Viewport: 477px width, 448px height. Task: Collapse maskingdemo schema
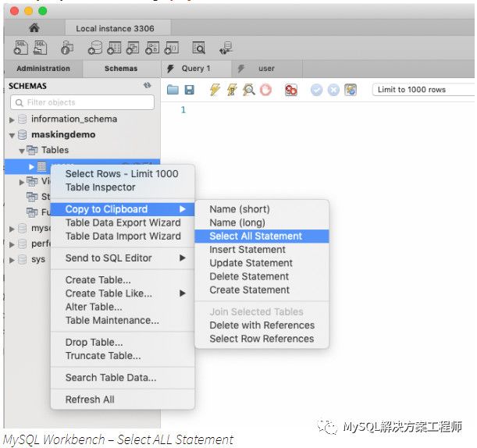click(12, 135)
